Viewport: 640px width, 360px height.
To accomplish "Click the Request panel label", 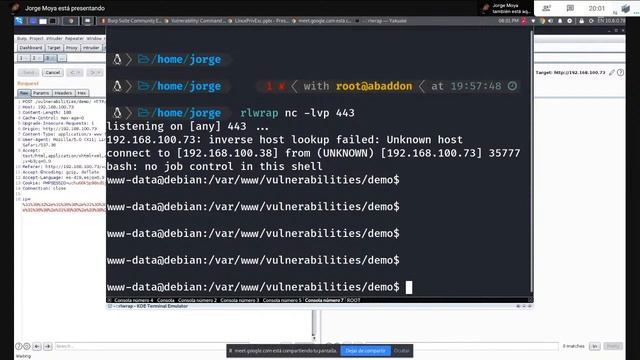I will coord(28,84).
